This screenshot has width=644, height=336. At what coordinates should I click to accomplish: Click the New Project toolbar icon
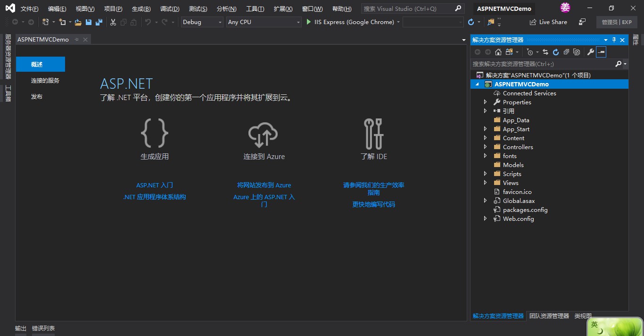click(x=46, y=22)
